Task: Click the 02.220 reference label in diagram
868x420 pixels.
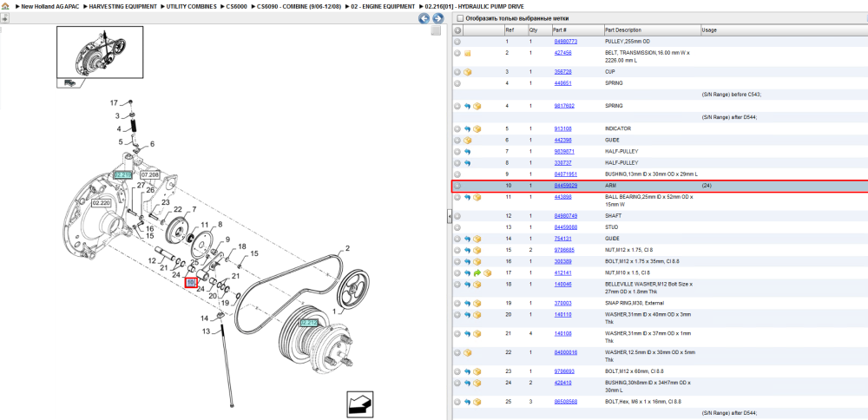Action: [x=102, y=202]
